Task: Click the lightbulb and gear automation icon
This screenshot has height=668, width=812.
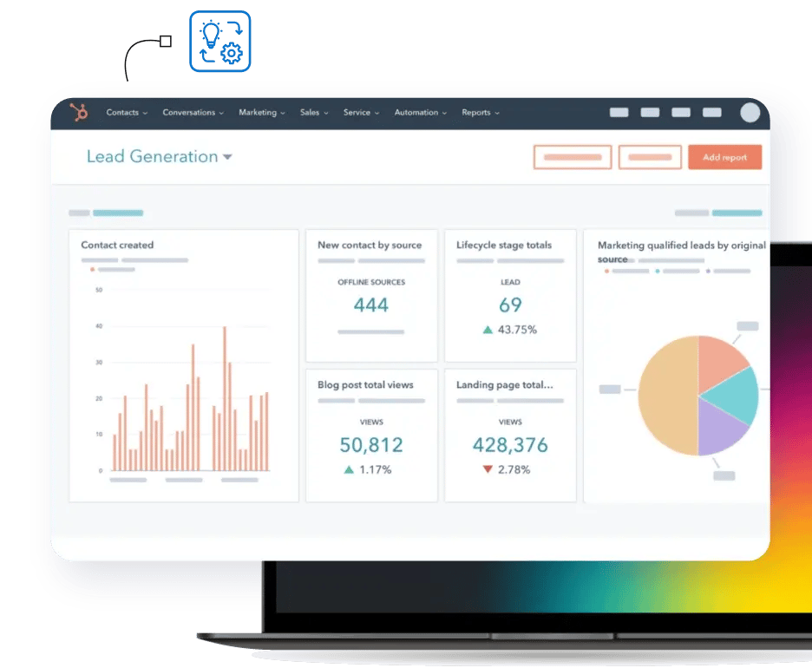Action: [219, 41]
